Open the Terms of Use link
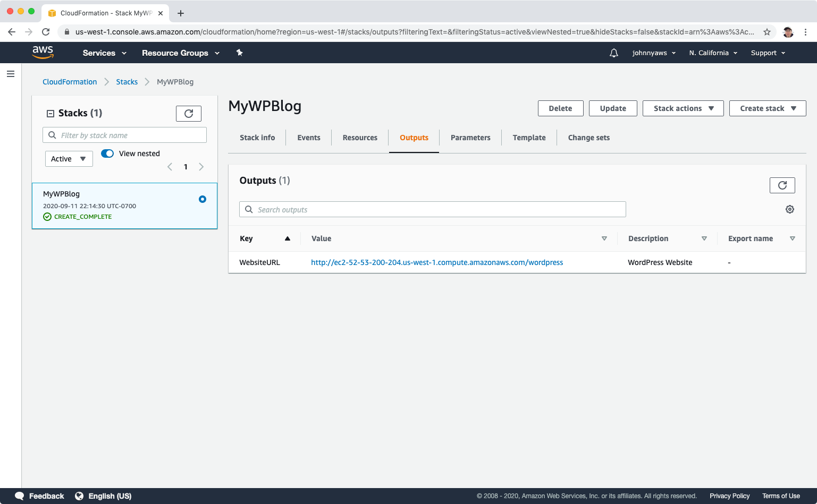This screenshot has width=817, height=504. pyautogui.click(x=781, y=496)
